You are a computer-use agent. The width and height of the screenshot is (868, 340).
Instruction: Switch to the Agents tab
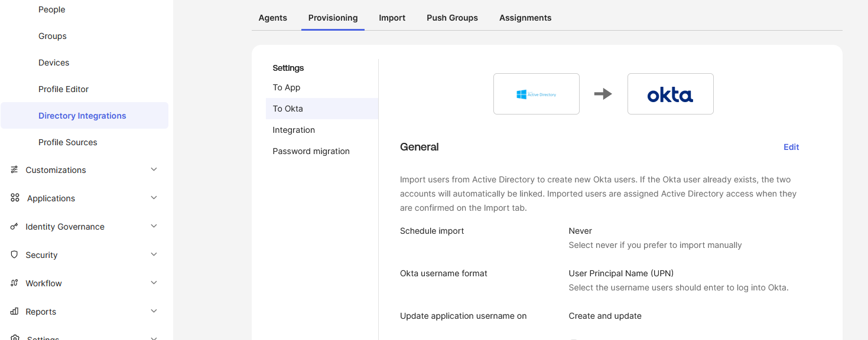(x=273, y=18)
